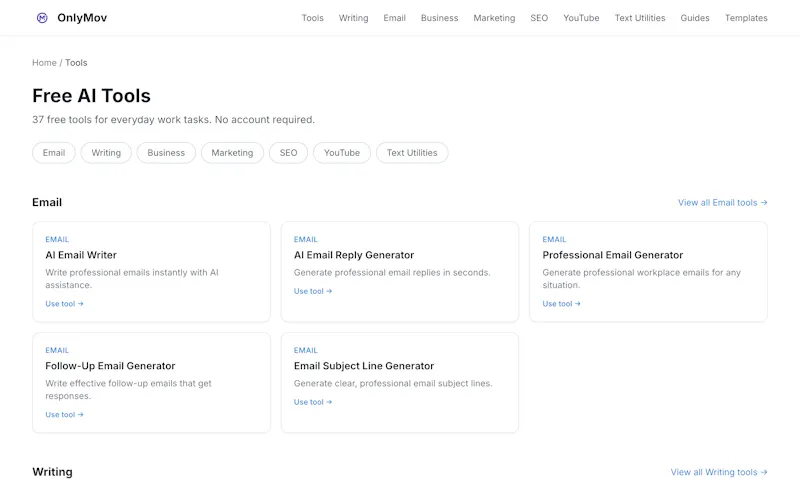Click 'Generate professional workplace emails for any situation' text
The height and width of the screenshot is (479, 800).
coord(641,279)
